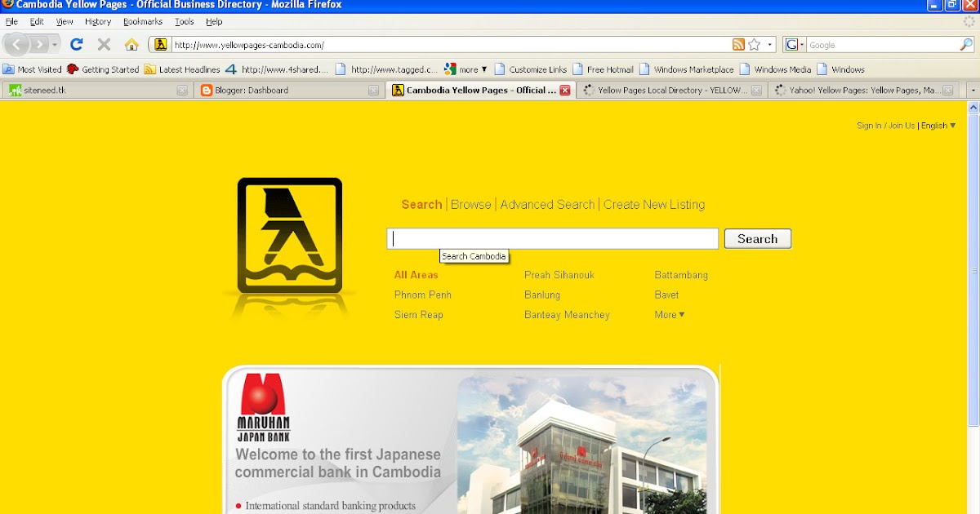Open the File menu

pyautogui.click(x=11, y=22)
